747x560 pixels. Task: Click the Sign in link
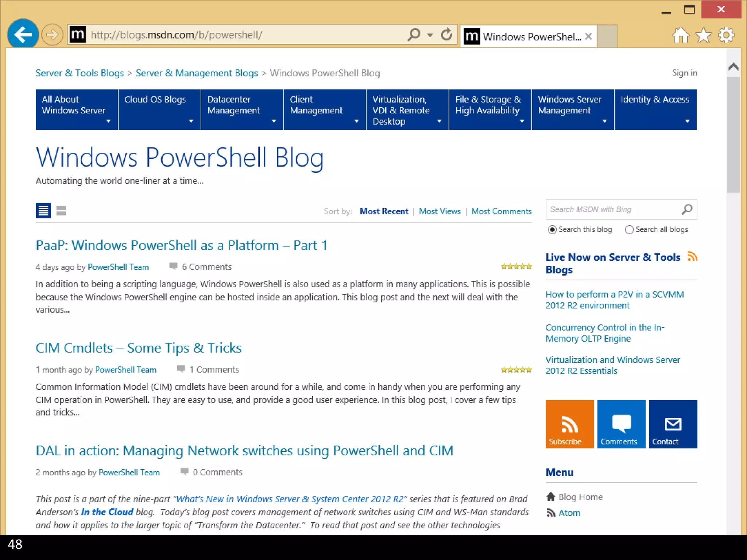[684, 73]
